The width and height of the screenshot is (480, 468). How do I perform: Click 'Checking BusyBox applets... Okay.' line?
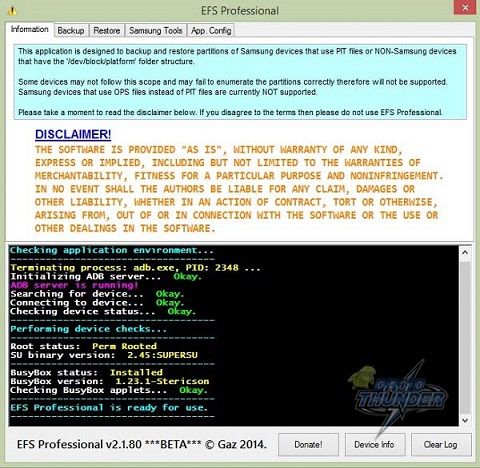click(109, 390)
